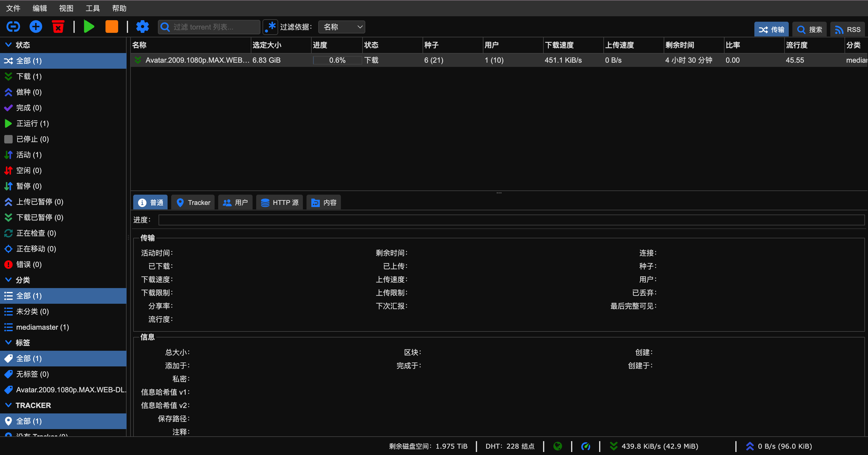Open the 工具 menu

pos(92,8)
